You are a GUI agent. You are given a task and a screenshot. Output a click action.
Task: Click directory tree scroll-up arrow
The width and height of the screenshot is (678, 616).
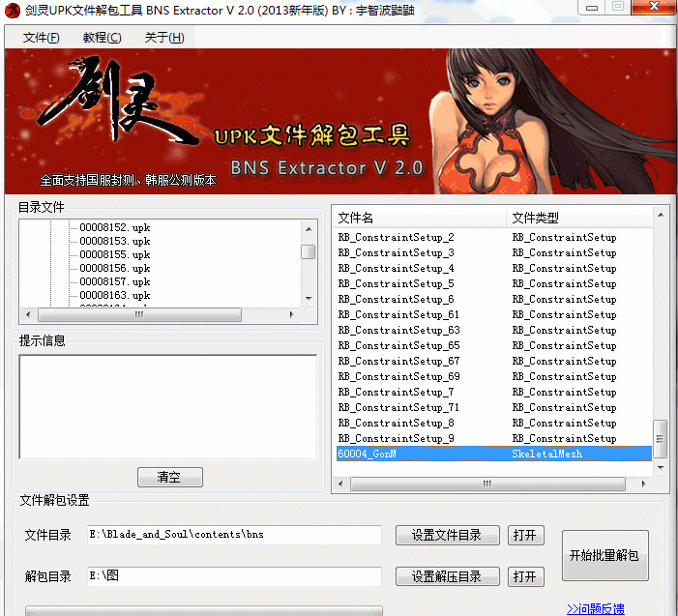coord(309,228)
